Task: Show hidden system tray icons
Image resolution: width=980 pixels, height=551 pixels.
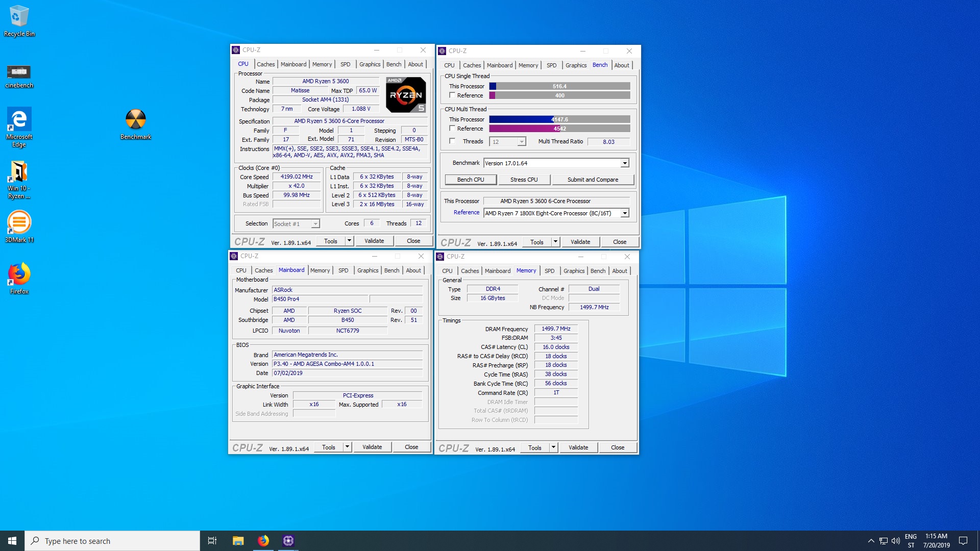Action: (x=871, y=541)
